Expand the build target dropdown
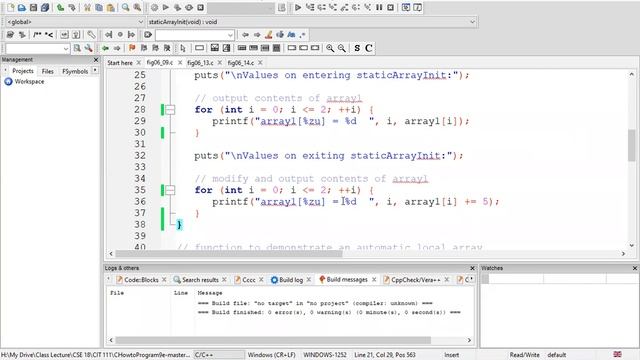This screenshot has height=360, width=640. pyautogui.click(x=241, y=7)
